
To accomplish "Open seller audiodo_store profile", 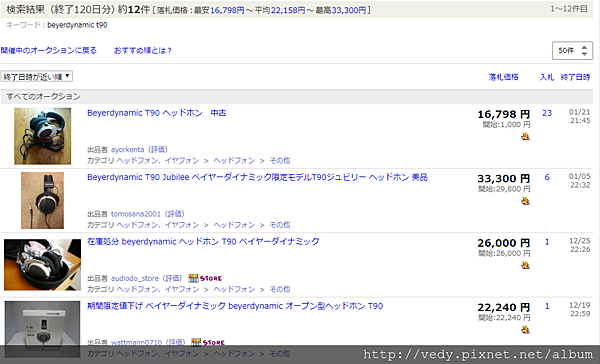I will point(135,278).
